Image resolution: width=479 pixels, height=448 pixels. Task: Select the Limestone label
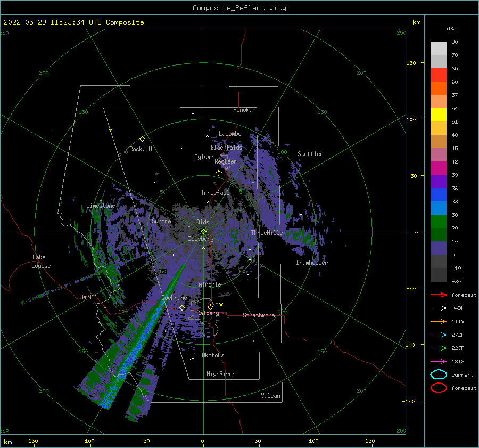click(101, 206)
